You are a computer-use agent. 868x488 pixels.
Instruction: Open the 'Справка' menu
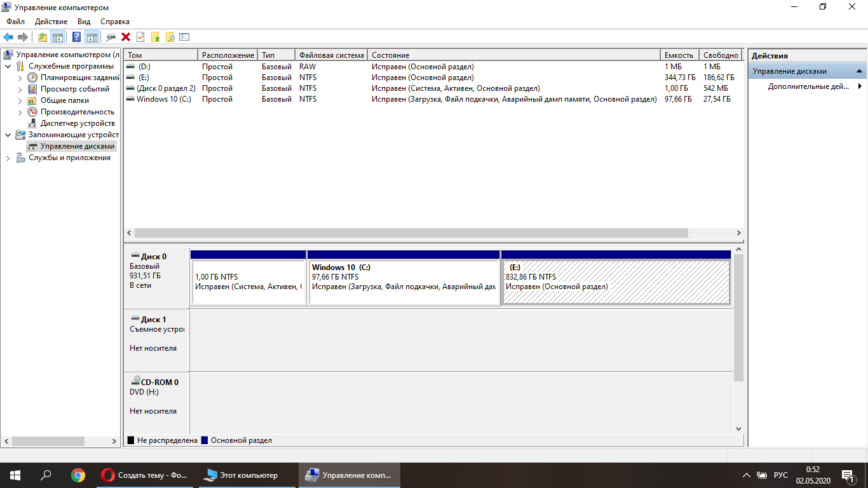[115, 22]
